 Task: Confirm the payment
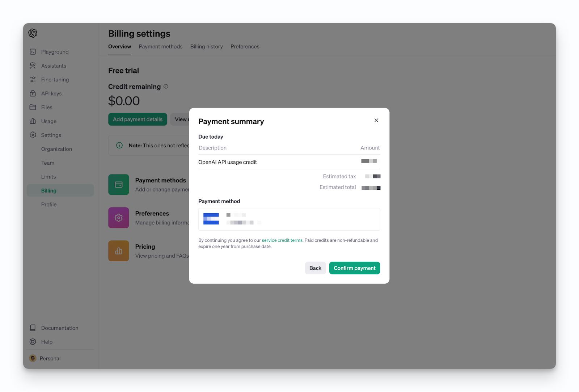click(354, 268)
